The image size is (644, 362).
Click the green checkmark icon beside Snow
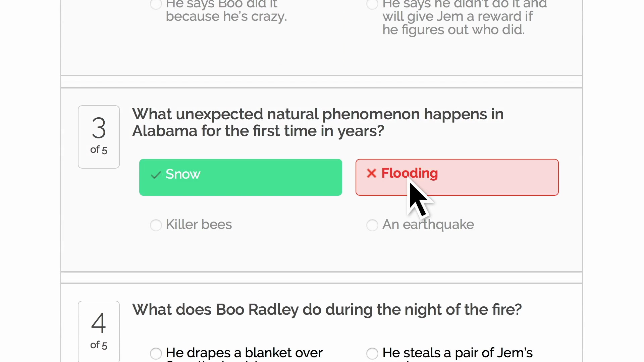tap(156, 175)
